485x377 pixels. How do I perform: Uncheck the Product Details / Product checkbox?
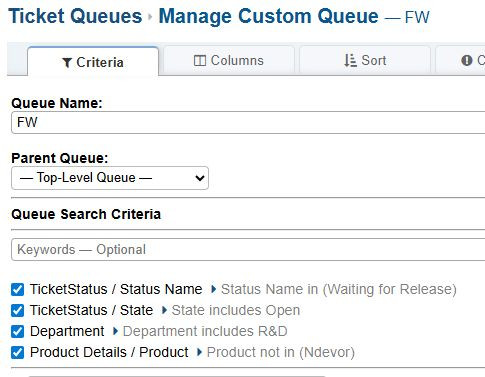coord(17,352)
